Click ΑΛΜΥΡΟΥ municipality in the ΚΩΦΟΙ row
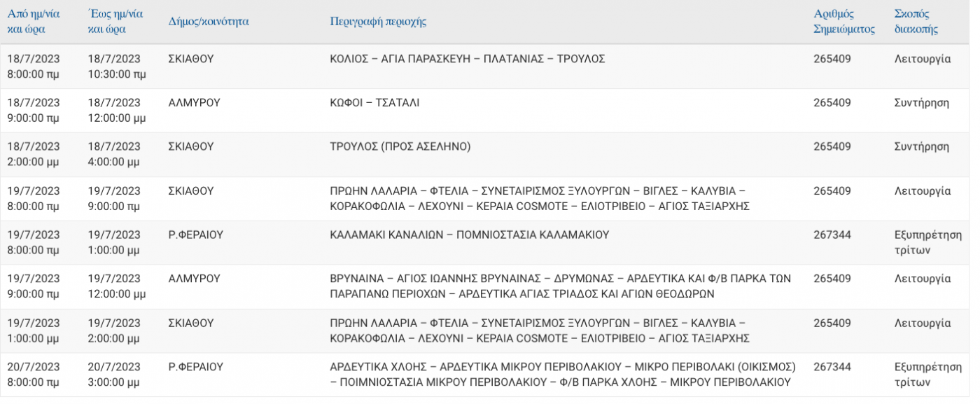This screenshot has width=980, height=404. (x=194, y=103)
